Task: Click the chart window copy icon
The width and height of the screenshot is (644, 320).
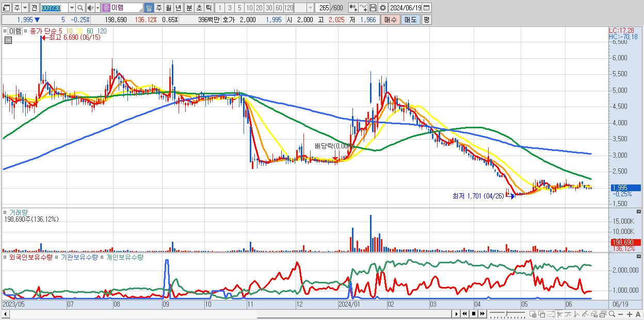Action: click(x=603, y=314)
